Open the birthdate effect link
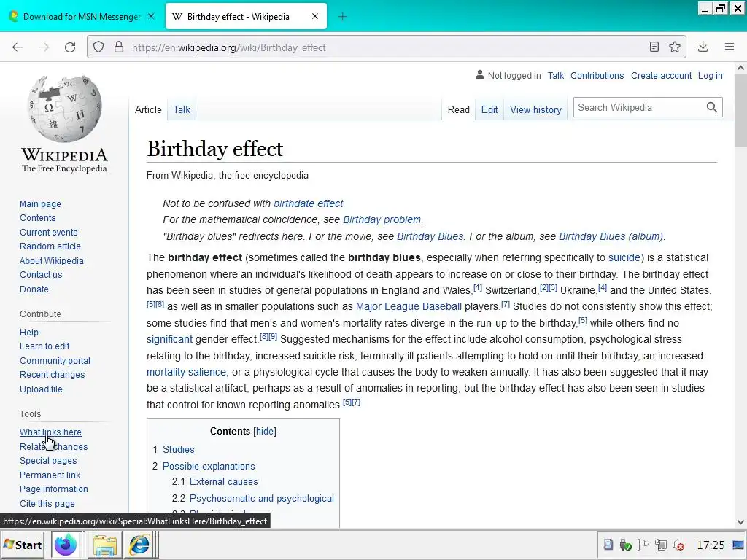This screenshot has width=747, height=560. click(x=309, y=203)
